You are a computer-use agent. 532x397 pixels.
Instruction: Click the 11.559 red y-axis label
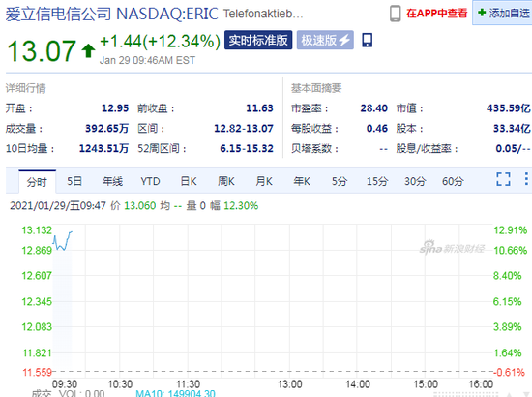pyautogui.click(x=37, y=372)
